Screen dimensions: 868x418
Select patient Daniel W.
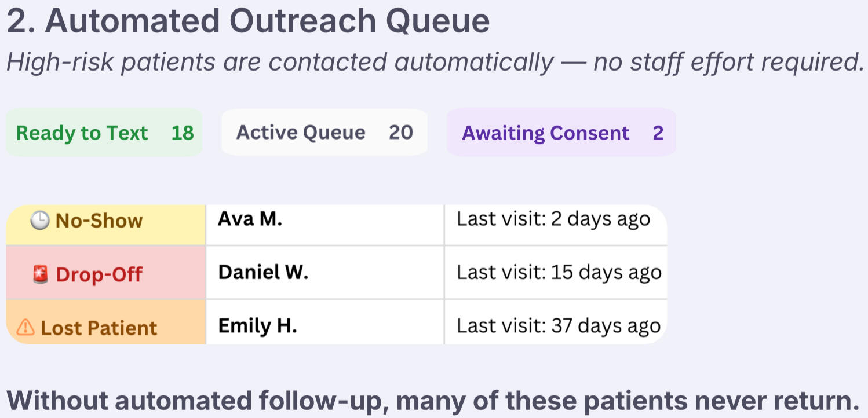click(x=263, y=272)
